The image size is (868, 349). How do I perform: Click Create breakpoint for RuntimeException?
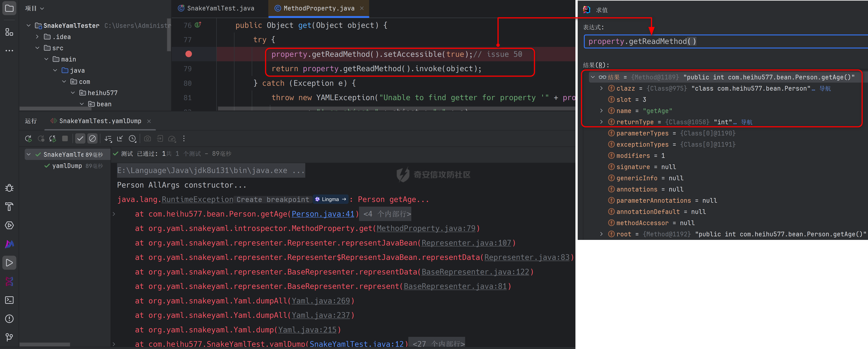pos(273,199)
